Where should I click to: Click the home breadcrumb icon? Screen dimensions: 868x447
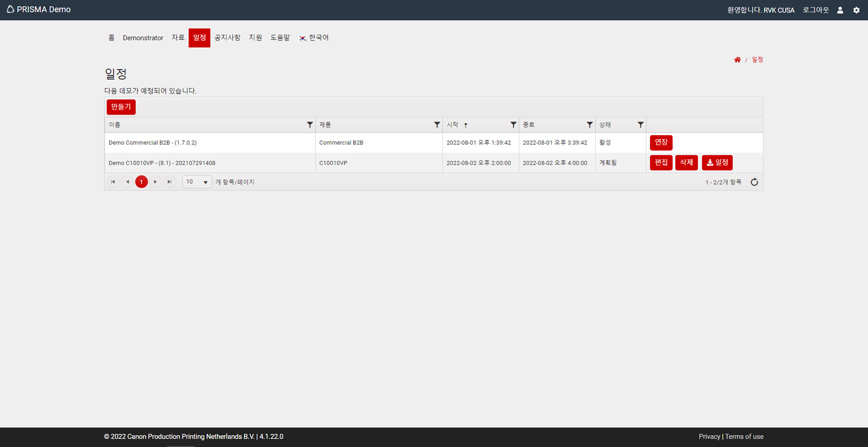pos(737,60)
